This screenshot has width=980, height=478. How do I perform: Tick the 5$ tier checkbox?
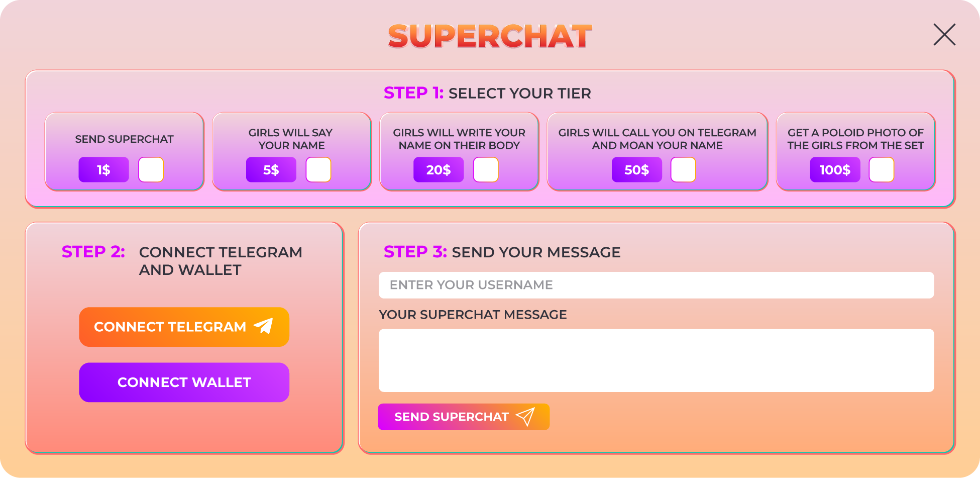(318, 170)
